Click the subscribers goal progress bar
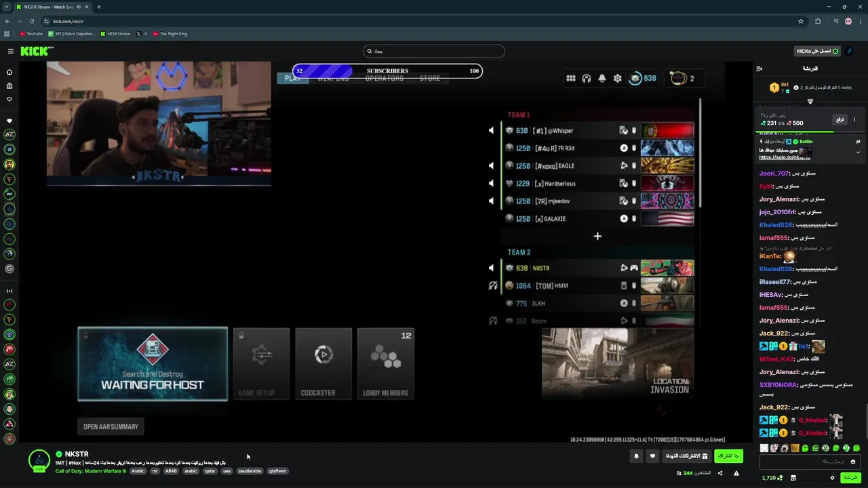This screenshot has height=488, width=868. click(387, 70)
